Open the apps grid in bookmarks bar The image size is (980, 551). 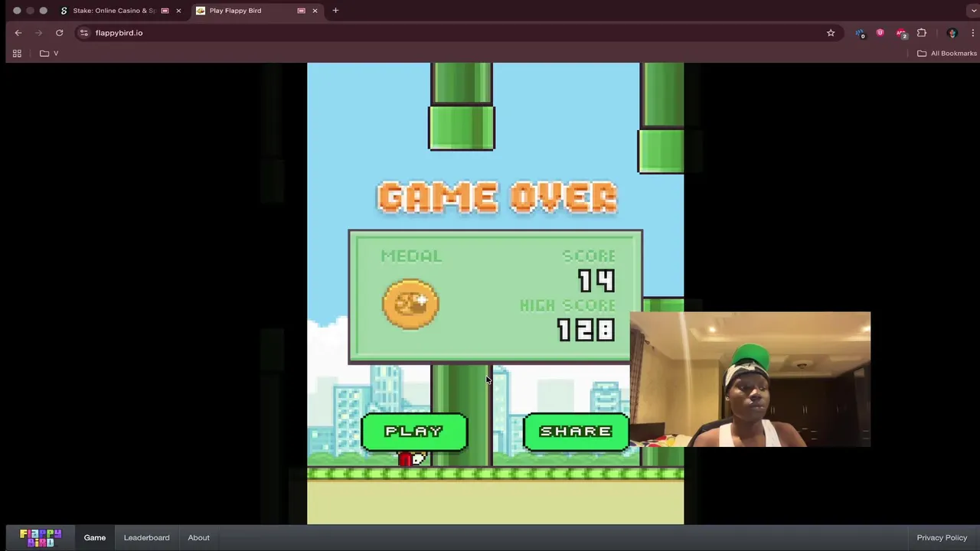17,54
